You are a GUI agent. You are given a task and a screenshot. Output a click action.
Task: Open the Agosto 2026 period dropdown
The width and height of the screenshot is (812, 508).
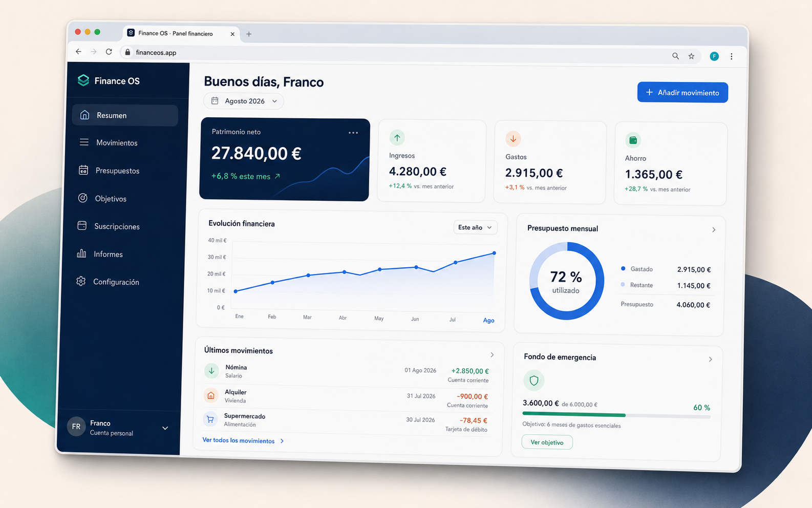click(x=244, y=101)
